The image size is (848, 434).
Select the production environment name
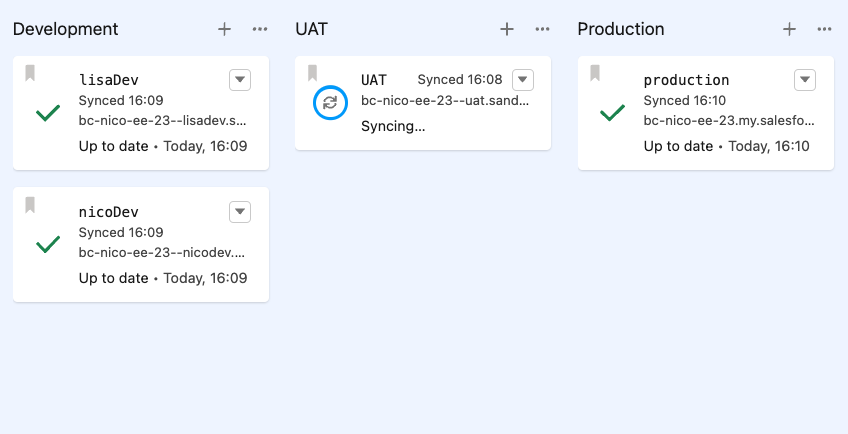pyautogui.click(x=686, y=81)
